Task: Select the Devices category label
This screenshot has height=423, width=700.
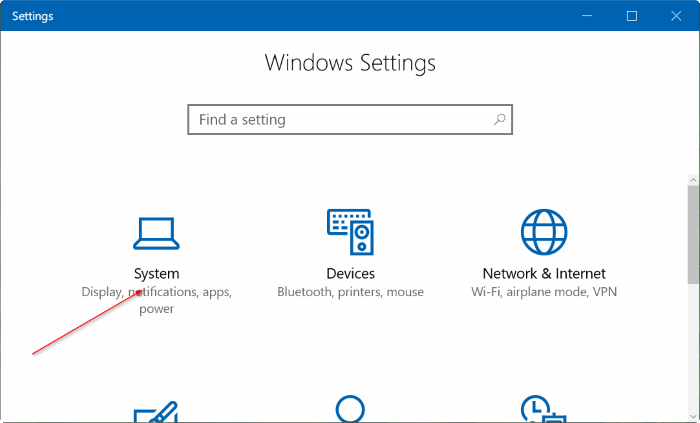Action: (x=350, y=274)
